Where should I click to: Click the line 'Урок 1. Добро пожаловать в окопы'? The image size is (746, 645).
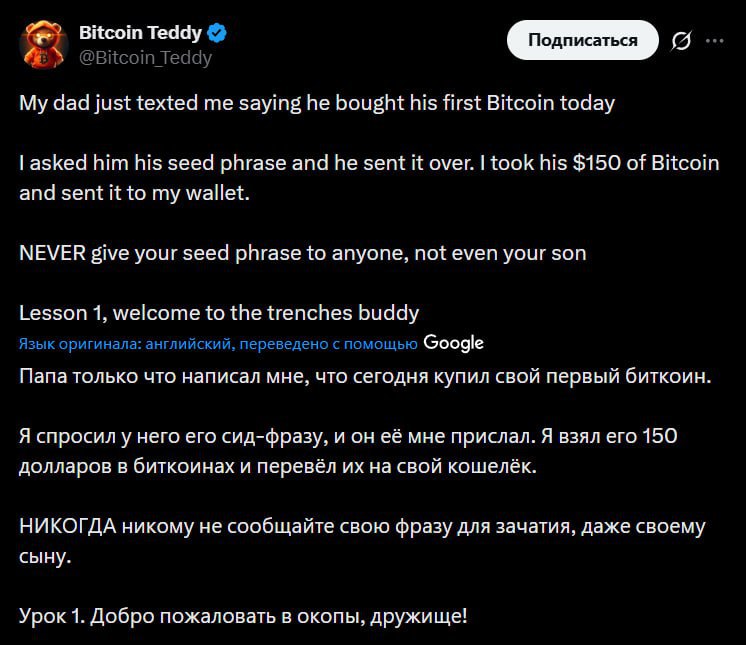pyautogui.click(x=243, y=615)
